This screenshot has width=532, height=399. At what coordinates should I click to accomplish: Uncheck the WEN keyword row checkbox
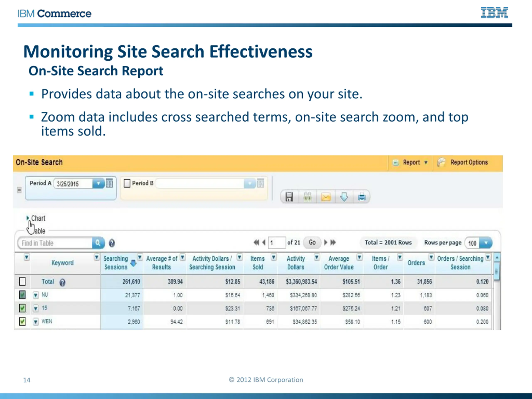coord(22,321)
